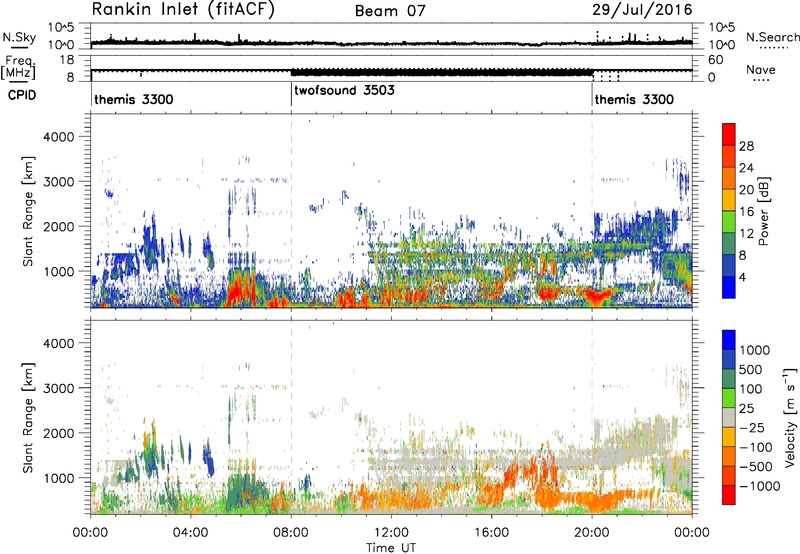Viewport: 800px width, 554px height.
Task: Click the 'Nave' legend label
Action: (761, 70)
